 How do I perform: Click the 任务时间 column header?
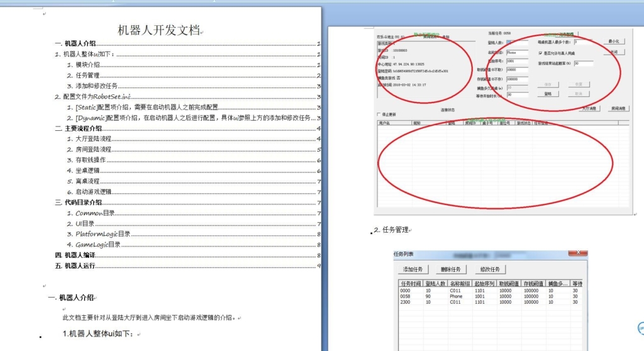pyautogui.click(x=411, y=284)
